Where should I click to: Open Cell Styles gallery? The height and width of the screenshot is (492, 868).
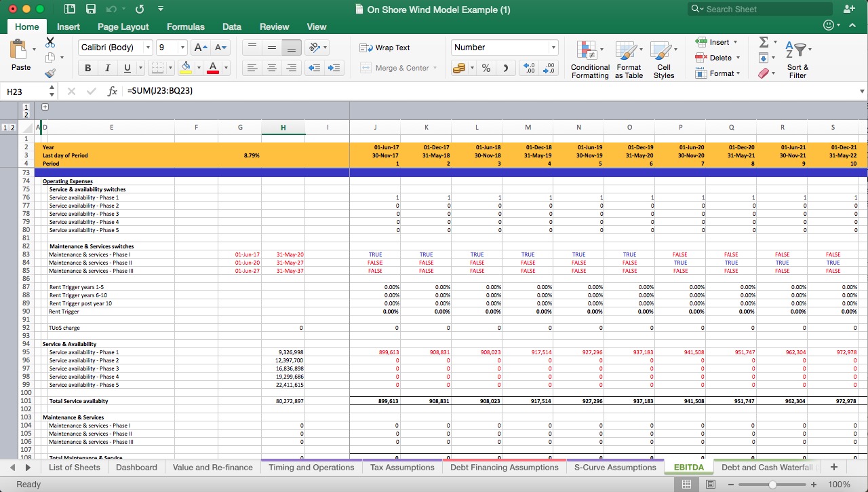click(663, 58)
